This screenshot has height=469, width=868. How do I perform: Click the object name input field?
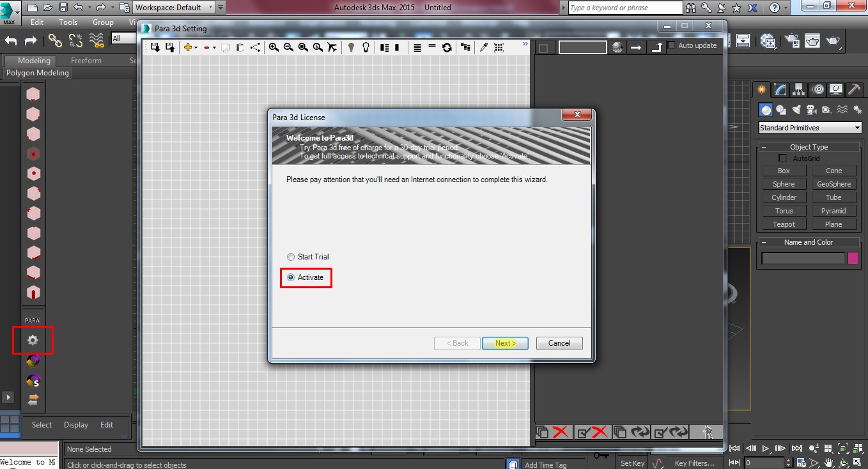pos(803,258)
